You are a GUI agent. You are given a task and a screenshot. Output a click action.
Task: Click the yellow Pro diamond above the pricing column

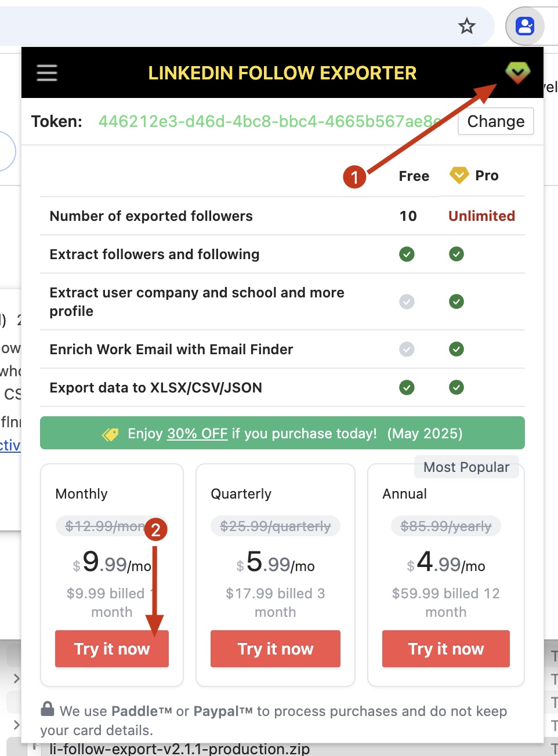(458, 175)
